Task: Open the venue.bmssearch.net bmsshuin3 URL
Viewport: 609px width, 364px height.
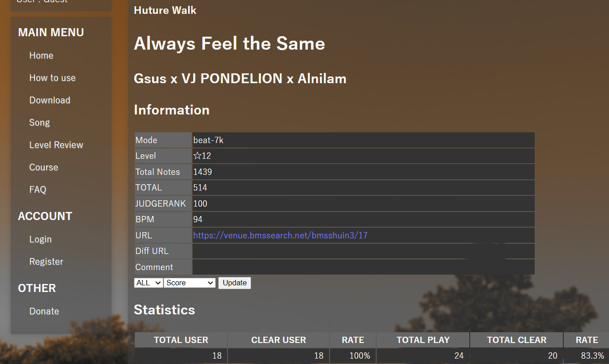Action: pyautogui.click(x=280, y=235)
